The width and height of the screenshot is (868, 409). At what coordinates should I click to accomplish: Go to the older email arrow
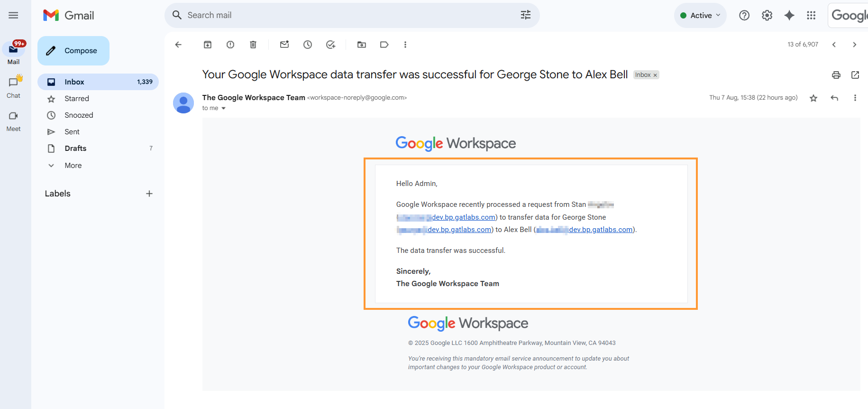click(855, 45)
